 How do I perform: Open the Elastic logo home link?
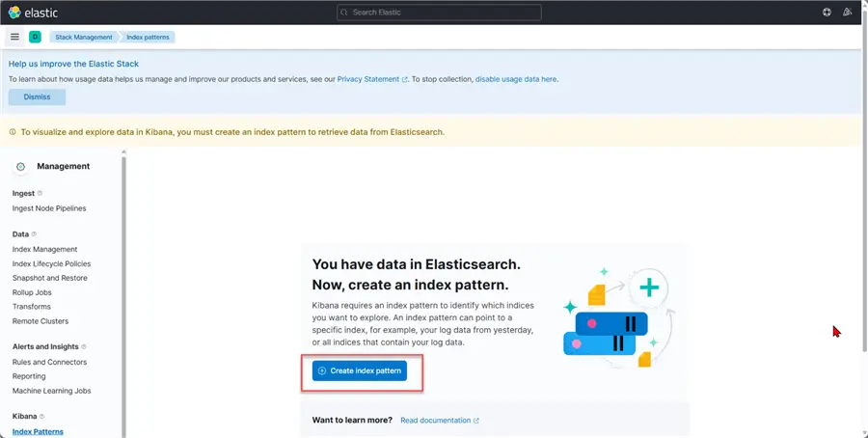point(33,13)
